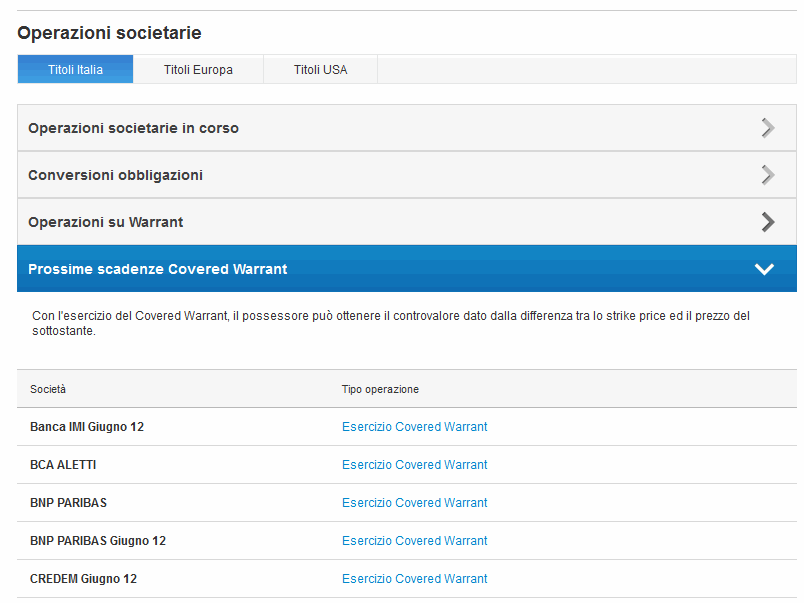Expand Conversioni obbligazioni section
The height and width of the screenshot is (603, 804).
click(115, 175)
